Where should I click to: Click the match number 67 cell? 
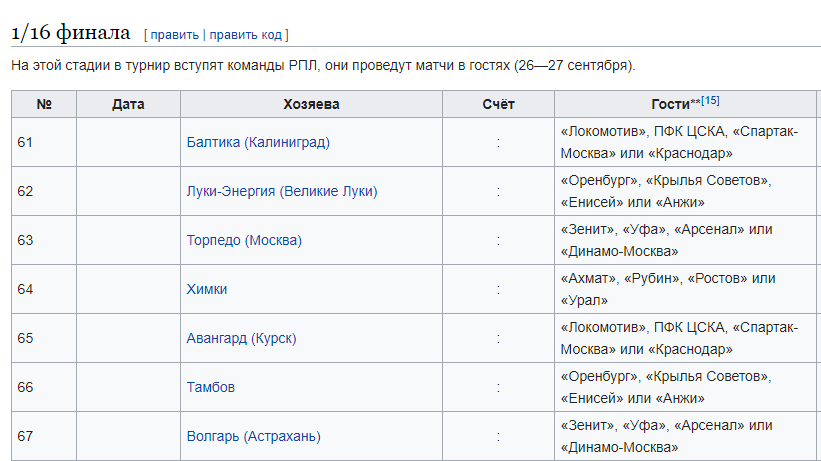click(44, 436)
